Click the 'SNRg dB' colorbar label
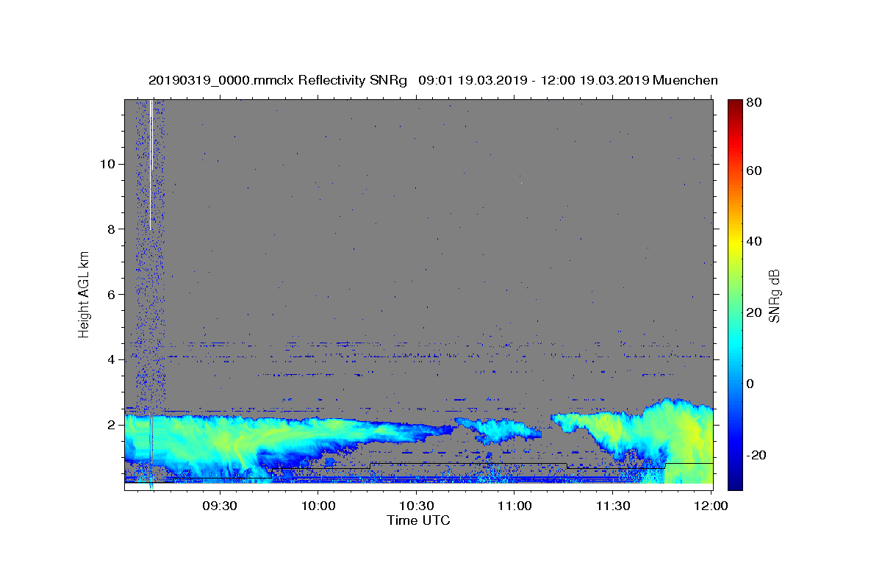This screenshot has width=882, height=588. (774, 295)
